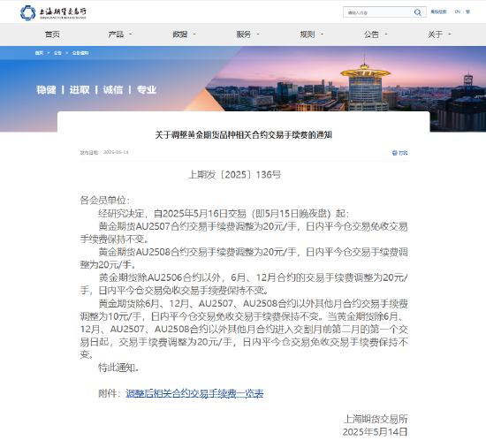
Task: Click the notice title heading
Action: coord(243,135)
